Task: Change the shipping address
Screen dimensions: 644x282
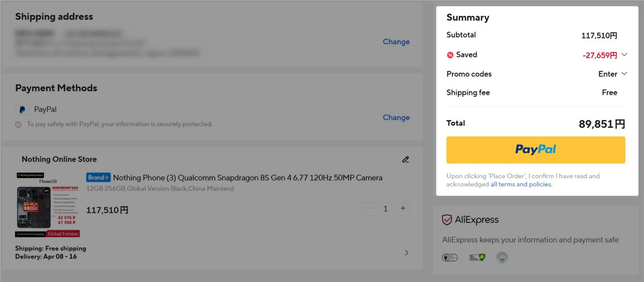Action: 396,42
